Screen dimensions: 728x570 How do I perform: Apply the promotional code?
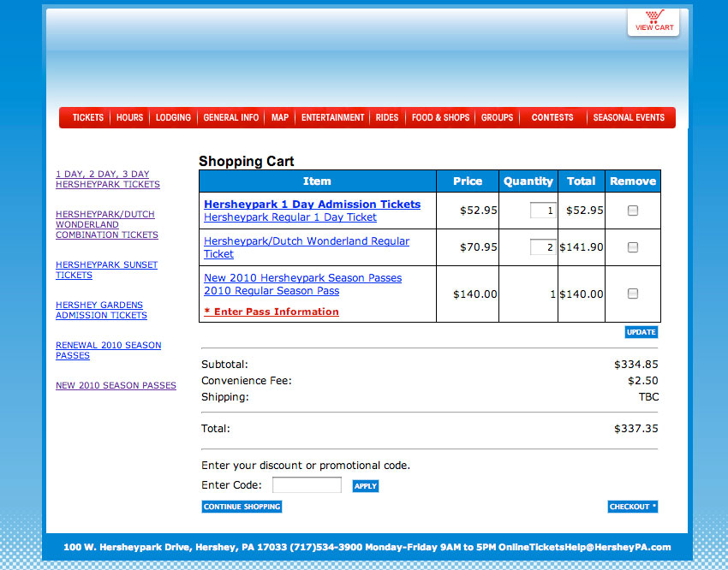366,486
